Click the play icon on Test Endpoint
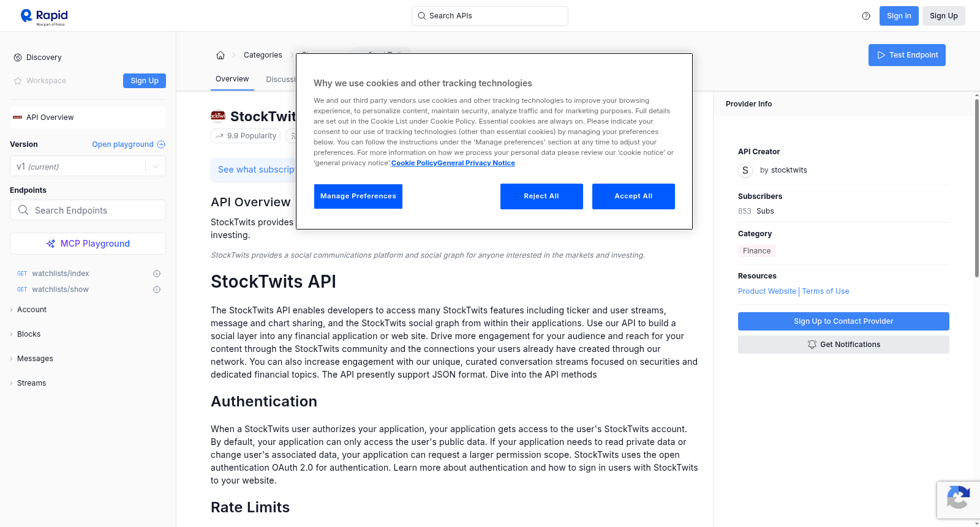 click(881, 55)
